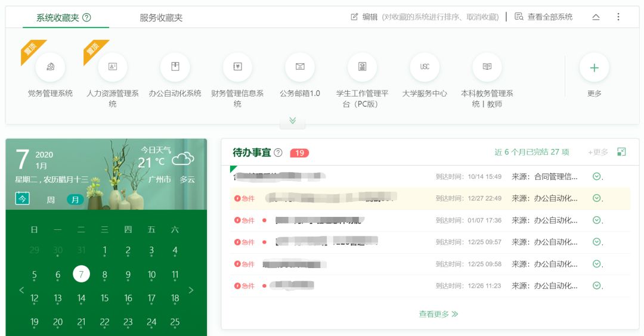Open 本科教务管理系统 icon
644x336 pixels.
[x=487, y=67]
